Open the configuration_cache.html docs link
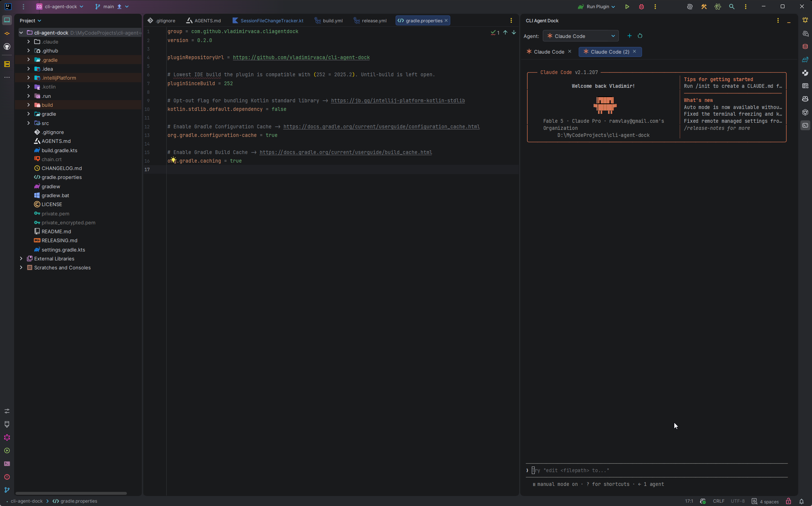This screenshot has height=506, width=812. (381, 126)
